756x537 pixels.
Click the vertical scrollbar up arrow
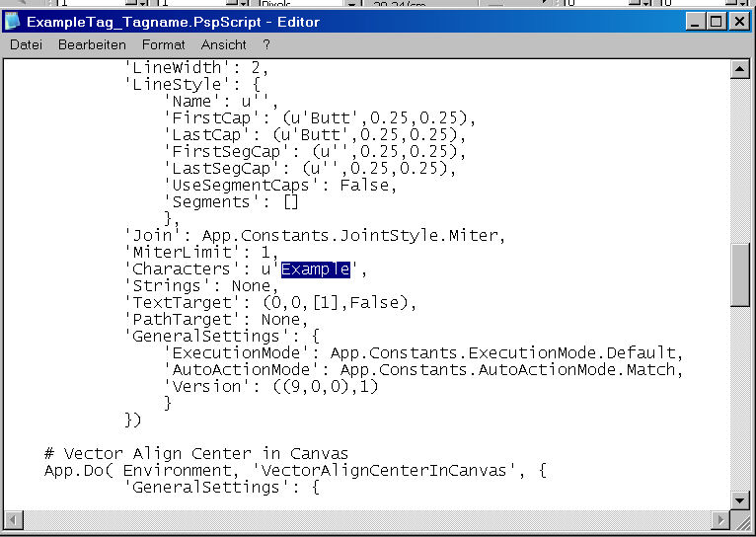coord(739,69)
